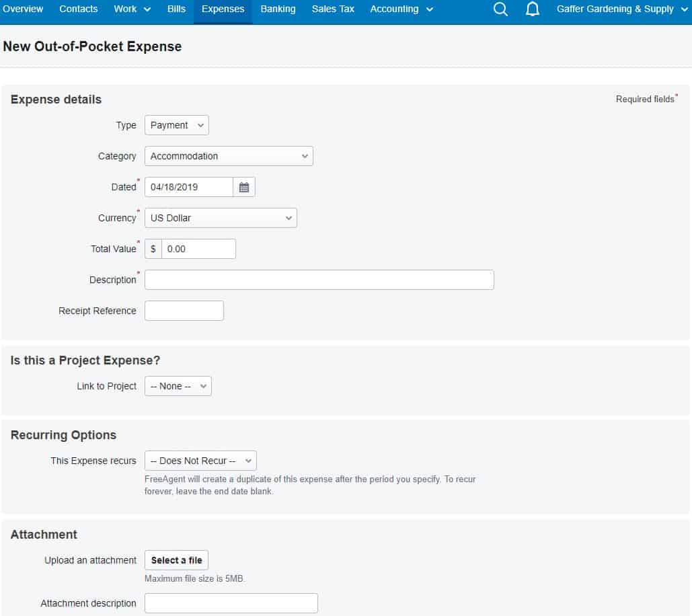692x616 pixels.
Task: Click the 'Receipt Reference' field label
Action: coord(98,311)
